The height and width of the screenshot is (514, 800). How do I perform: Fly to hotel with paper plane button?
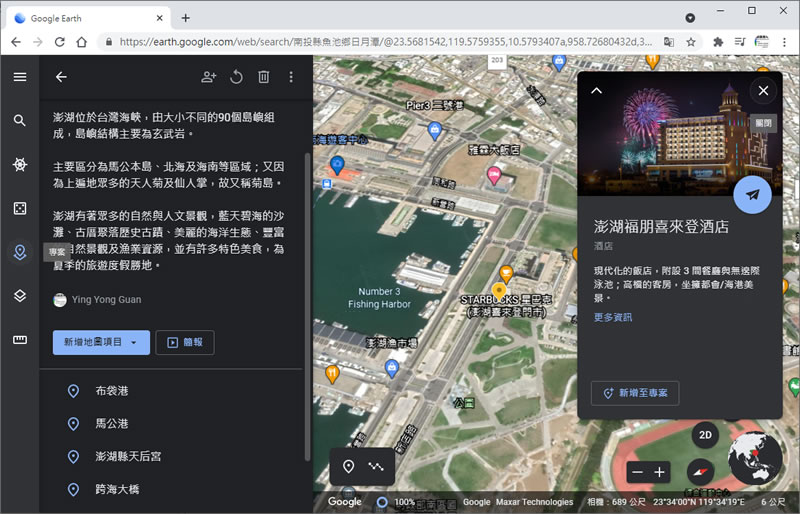tap(752, 194)
